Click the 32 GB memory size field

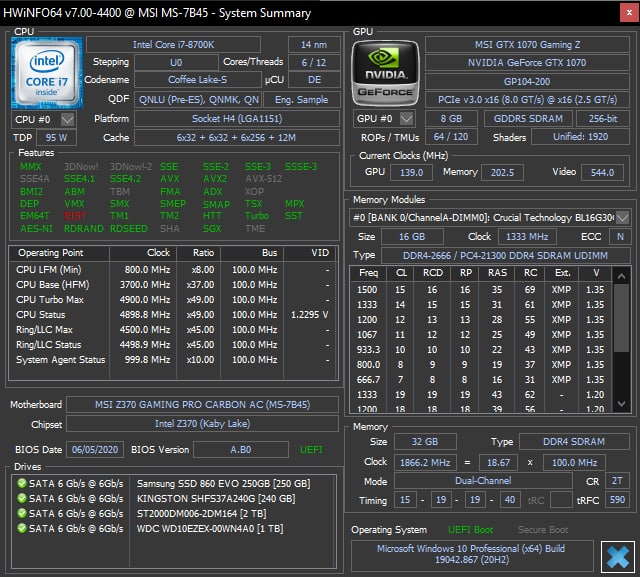425,442
